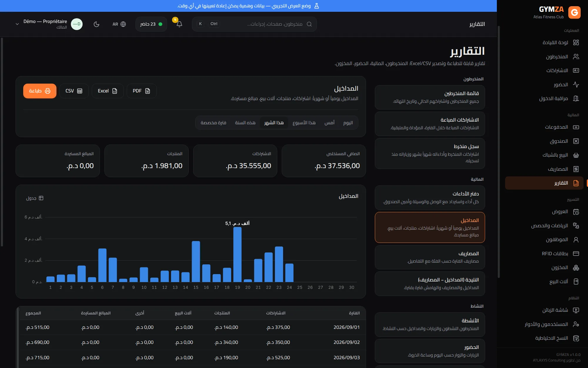Export report as CSV
This screenshot has width=588, height=368.
click(74, 91)
